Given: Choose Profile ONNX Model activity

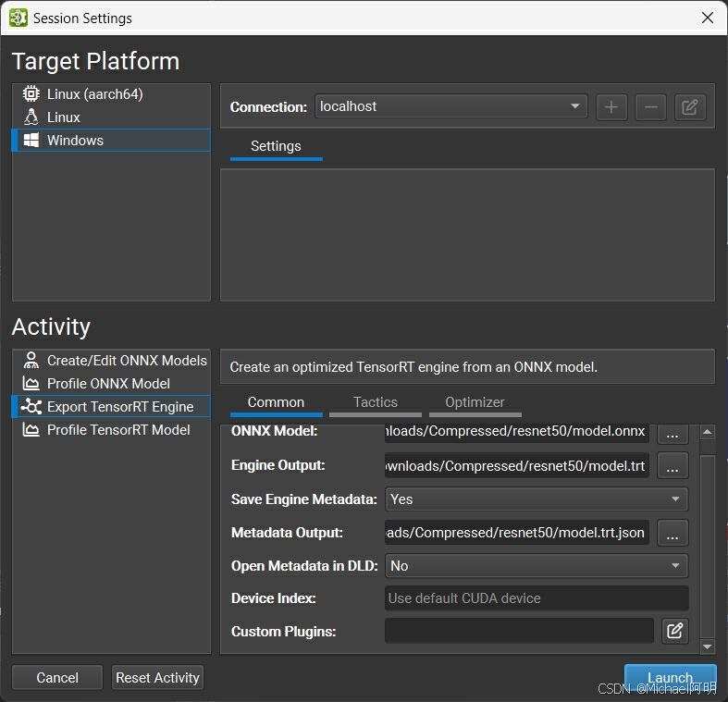Looking at the screenshot, I should 111,384.
